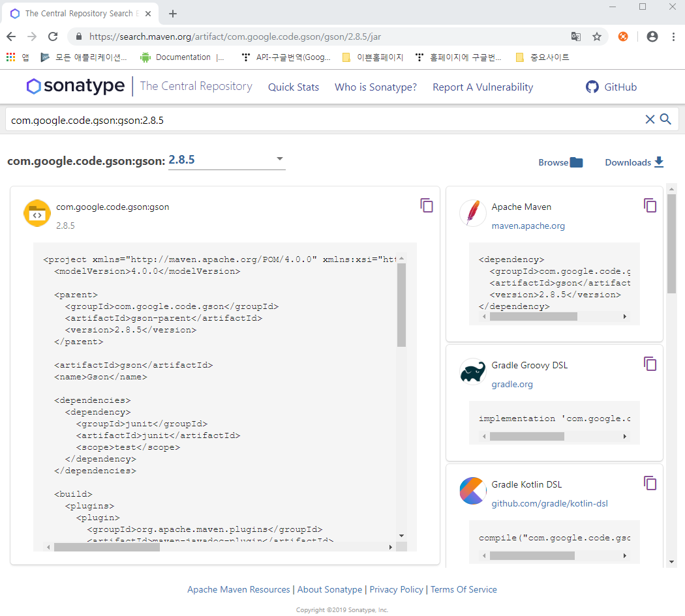Click the Kotlin logo icon

473,491
